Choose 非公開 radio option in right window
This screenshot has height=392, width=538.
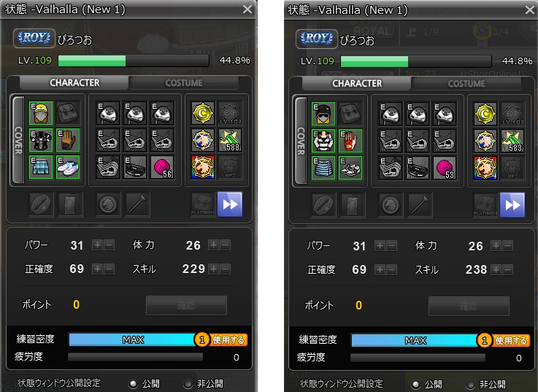(469, 385)
